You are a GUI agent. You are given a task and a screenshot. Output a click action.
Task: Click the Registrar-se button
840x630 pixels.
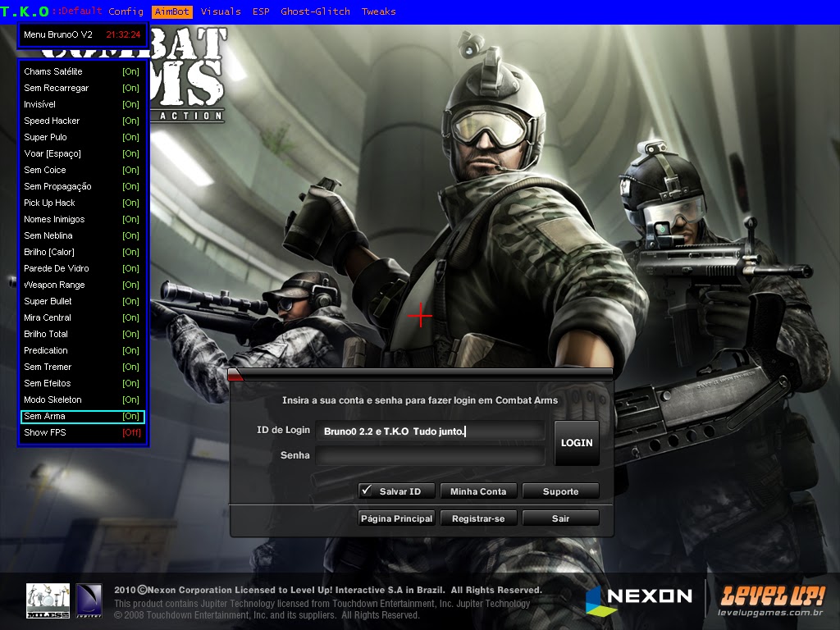click(478, 518)
